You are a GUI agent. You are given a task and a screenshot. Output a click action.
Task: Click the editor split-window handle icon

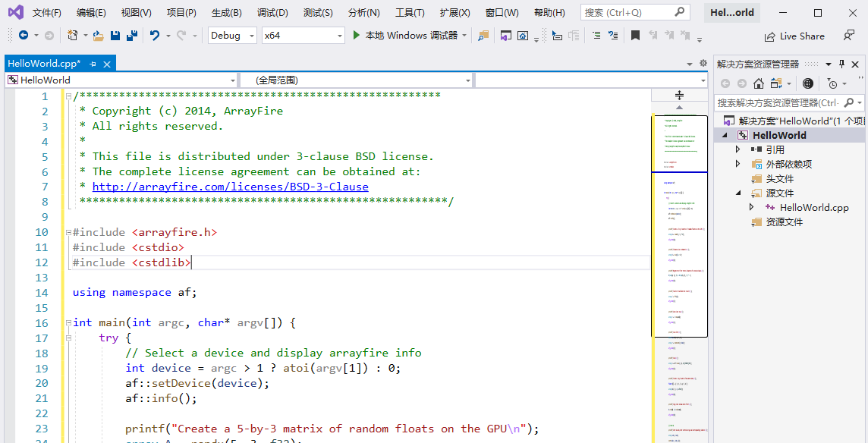click(679, 96)
